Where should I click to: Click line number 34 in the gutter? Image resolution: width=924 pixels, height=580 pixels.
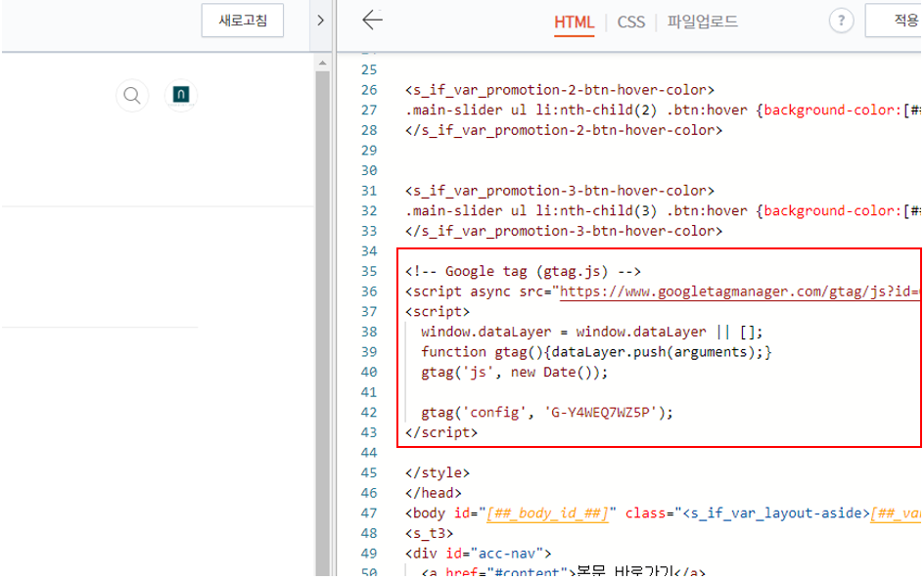(x=369, y=251)
